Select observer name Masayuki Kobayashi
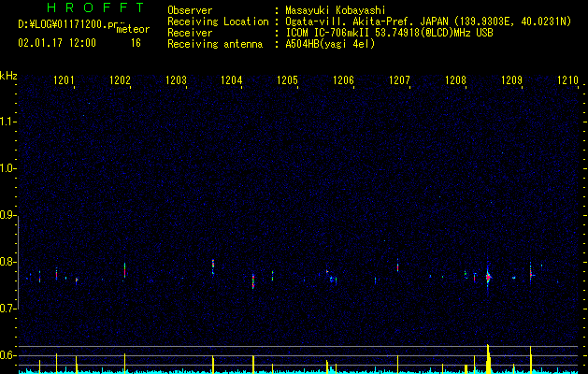The image size is (588, 374). 335,10
